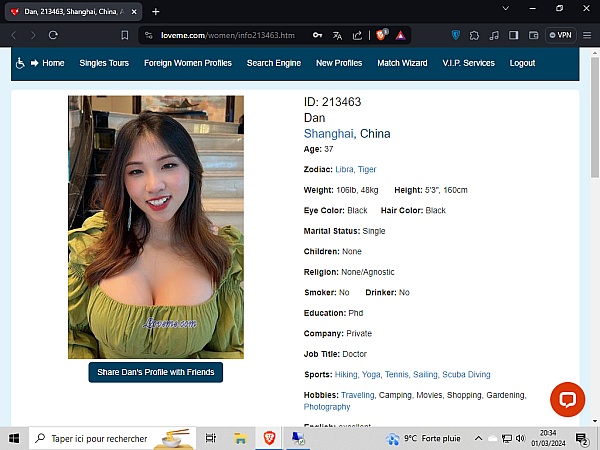The height and width of the screenshot is (450, 600).
Task: Bookmark this page with bookmark icon
Action: coord(125,35)
